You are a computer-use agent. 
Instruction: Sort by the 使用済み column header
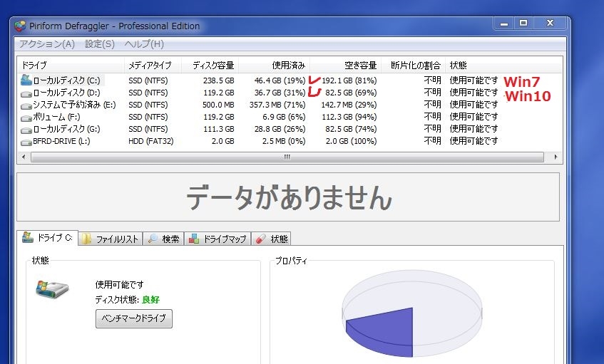274,66
